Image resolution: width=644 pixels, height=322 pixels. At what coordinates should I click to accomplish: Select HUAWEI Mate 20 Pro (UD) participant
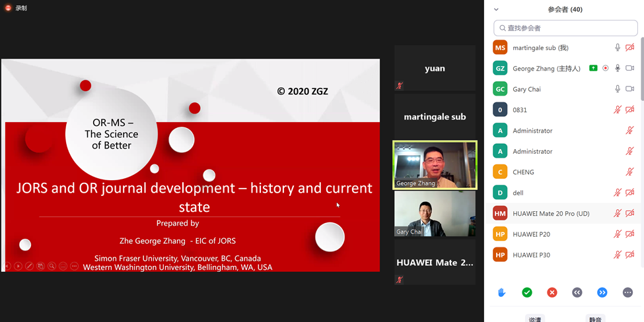tap(551, 213)
